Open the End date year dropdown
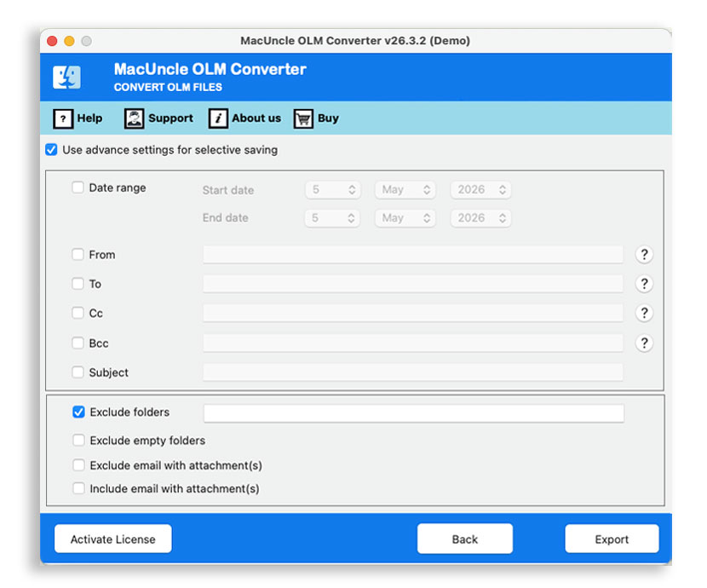This screenshot has width=707, height=588. click(481, 218)
